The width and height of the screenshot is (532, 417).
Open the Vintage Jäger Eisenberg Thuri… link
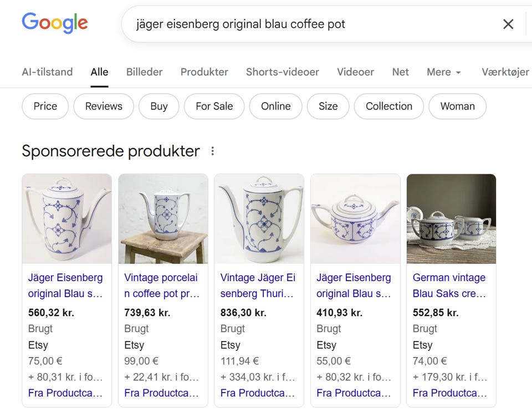(258, 286)
